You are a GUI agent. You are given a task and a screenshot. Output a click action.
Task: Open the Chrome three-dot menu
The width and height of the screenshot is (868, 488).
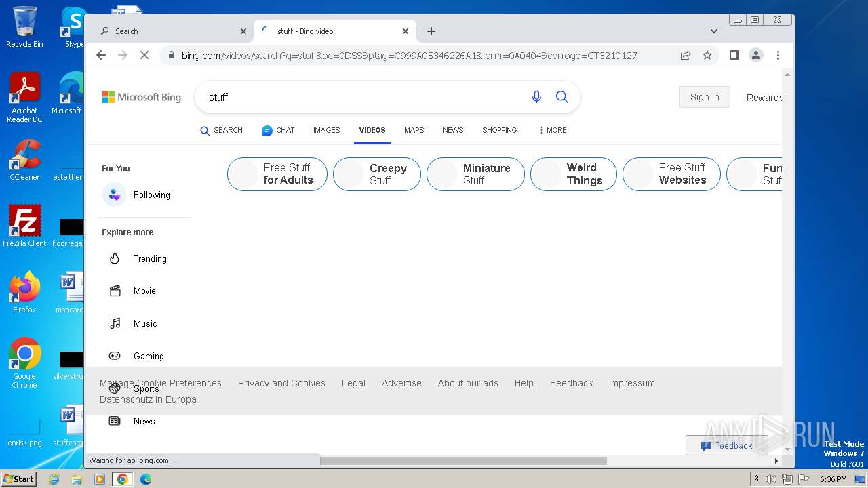coord(778,55)
